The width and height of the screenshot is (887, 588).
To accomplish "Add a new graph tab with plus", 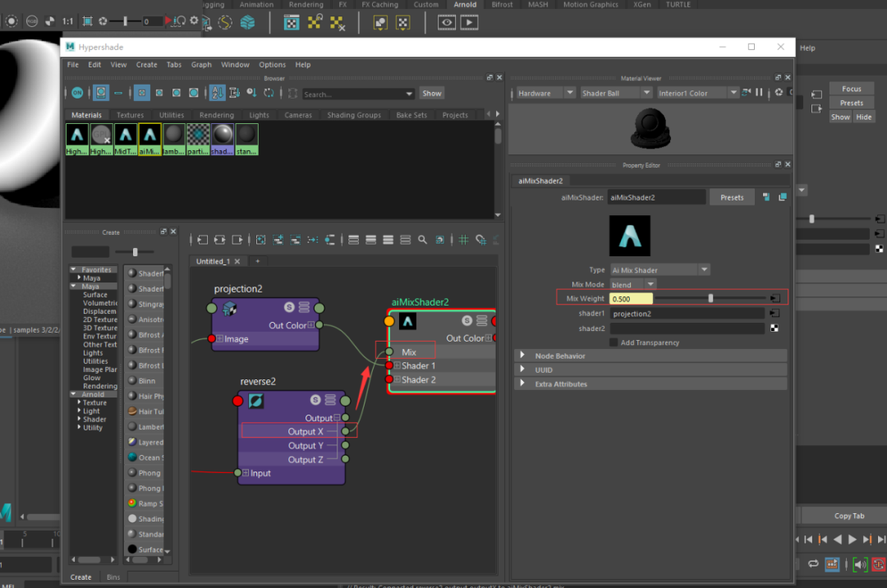I will [257, 261].
